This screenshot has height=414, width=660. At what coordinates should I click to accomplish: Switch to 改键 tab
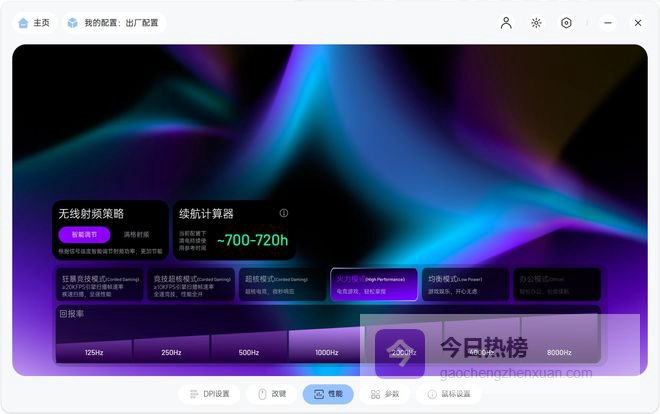(x=272, y=394)
